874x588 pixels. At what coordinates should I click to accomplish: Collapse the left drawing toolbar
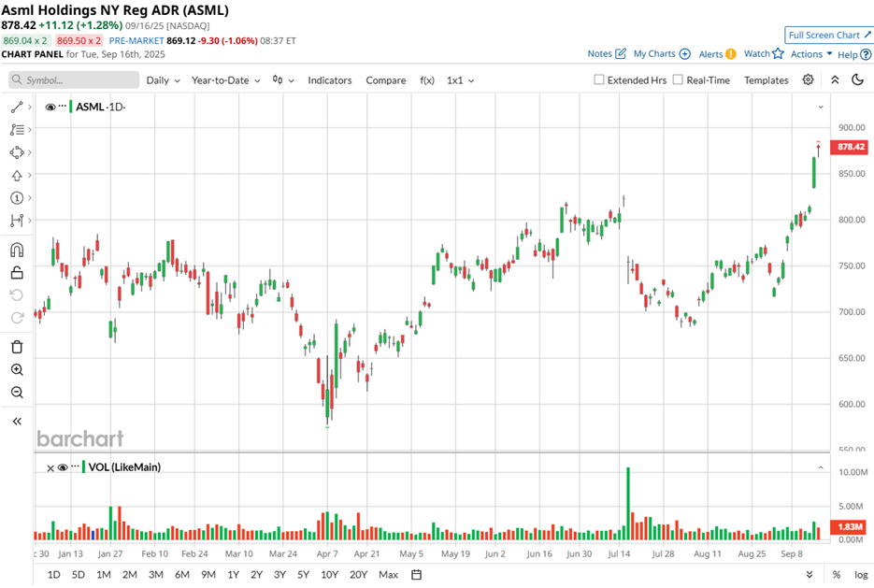pos(17,422)
